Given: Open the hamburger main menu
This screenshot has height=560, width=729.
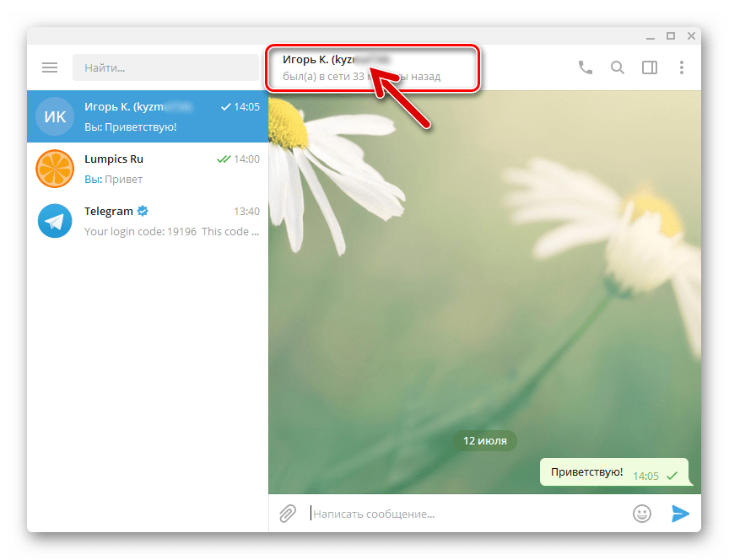Looking at the screenshot, I should [x=50, y=67].
